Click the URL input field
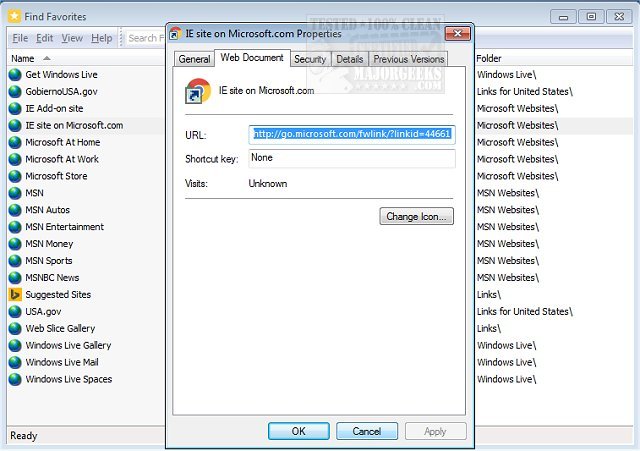 pos(352,134)
